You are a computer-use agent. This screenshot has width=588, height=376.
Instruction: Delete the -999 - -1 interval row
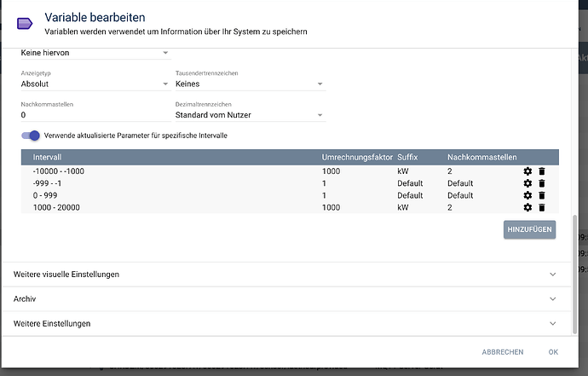[541, 183]
